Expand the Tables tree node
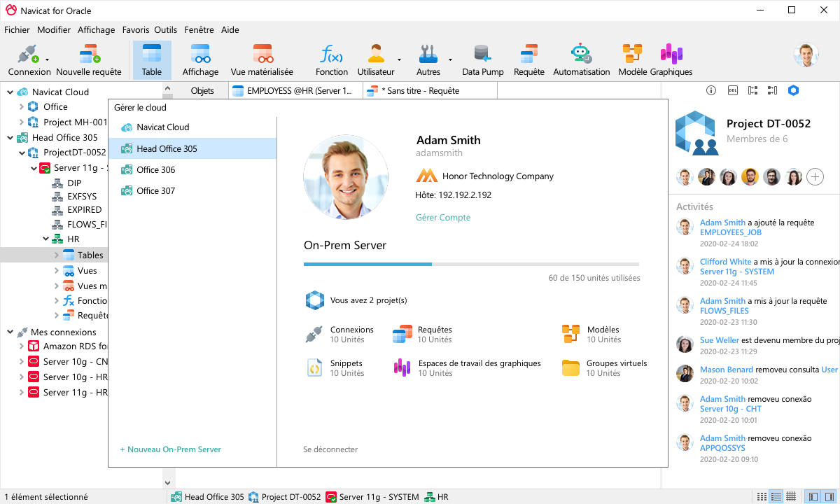Screen dimensions: 840x504 click(57, 255)
